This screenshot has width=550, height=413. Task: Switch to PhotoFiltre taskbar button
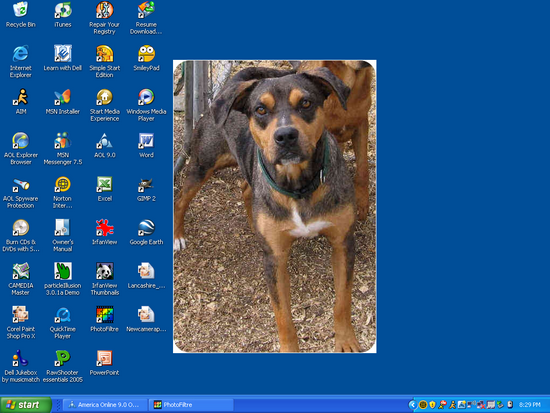click(x=191, y=405)
